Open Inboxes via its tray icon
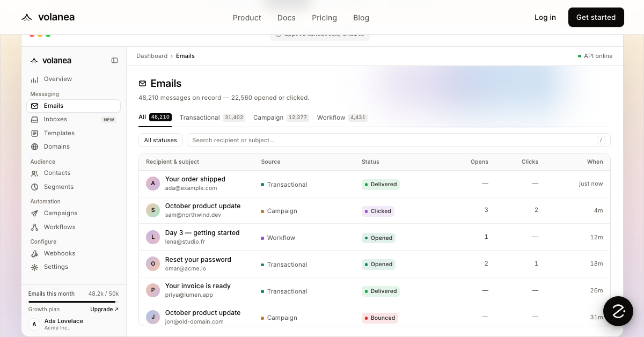 [34, 120]
